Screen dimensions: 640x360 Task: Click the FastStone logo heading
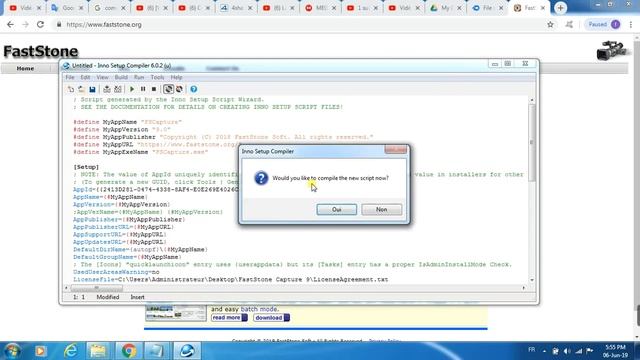click(x=40, y=51)
